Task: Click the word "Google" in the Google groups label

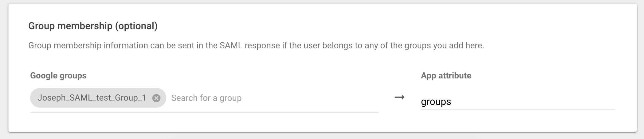Action: pyautogui.click(x=44, y=76)
